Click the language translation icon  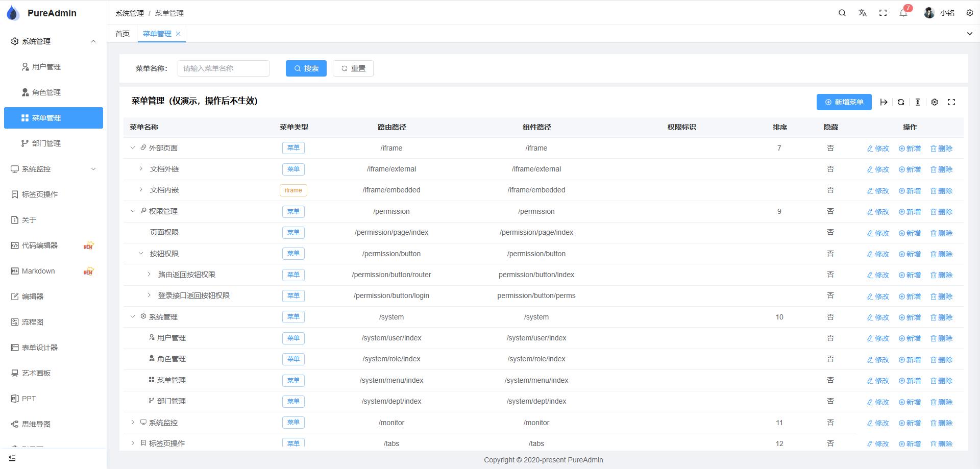pos(863,13)
